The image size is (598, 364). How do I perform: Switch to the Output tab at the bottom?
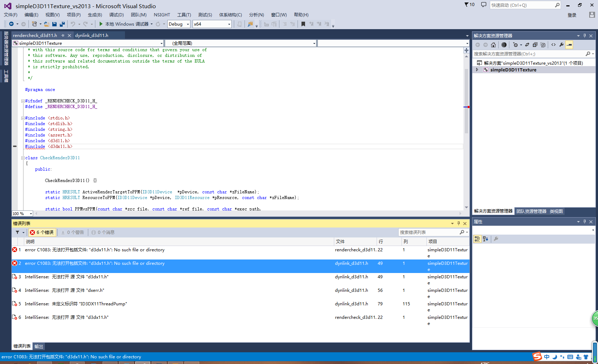39,347
